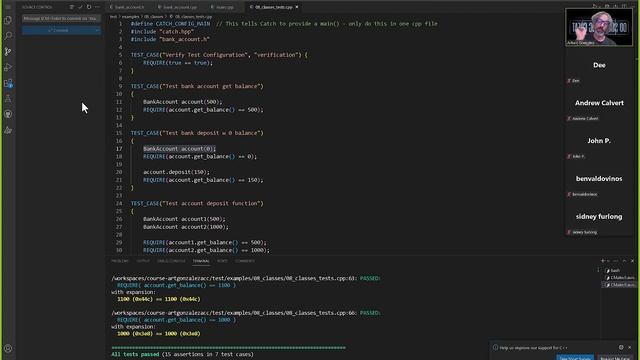Viewport: 640px width, 360px height.
Task: Open the Extensions view icon
Action: coord(8,83)
